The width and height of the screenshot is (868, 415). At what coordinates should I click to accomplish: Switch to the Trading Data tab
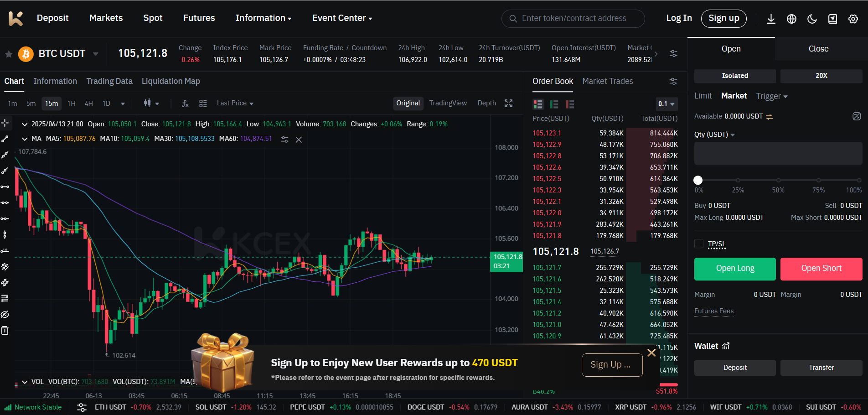point(109,81)
